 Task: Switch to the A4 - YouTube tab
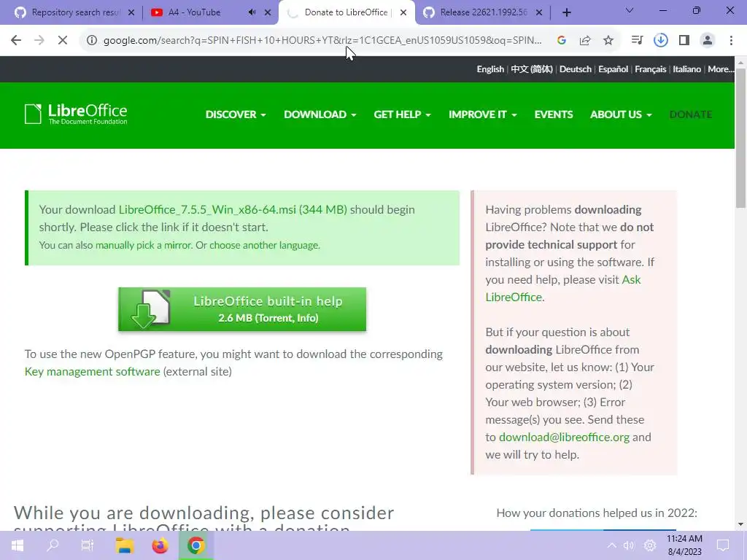pyautogui.click(x=194, y=12)
